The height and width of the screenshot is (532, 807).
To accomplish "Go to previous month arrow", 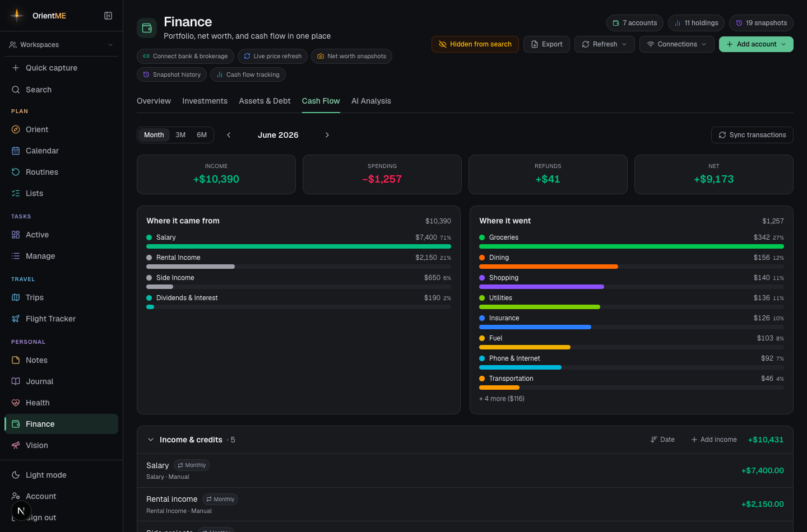I will click(229, 135).
